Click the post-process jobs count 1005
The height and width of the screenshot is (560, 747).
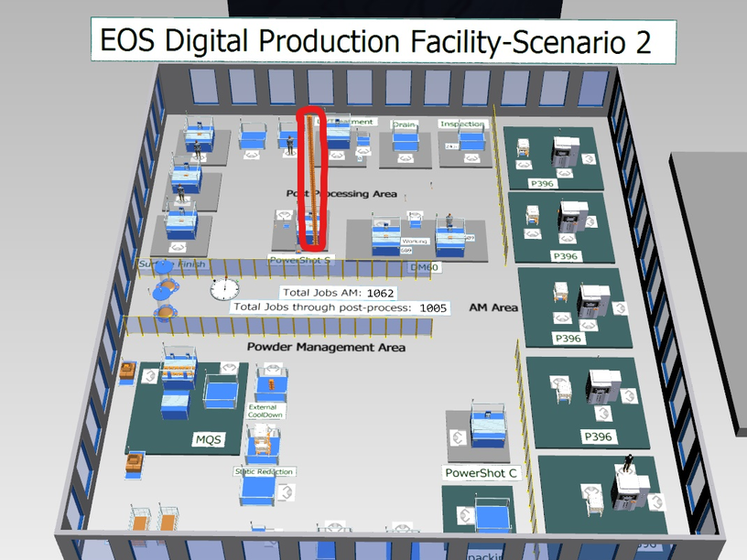coord(433,308)
